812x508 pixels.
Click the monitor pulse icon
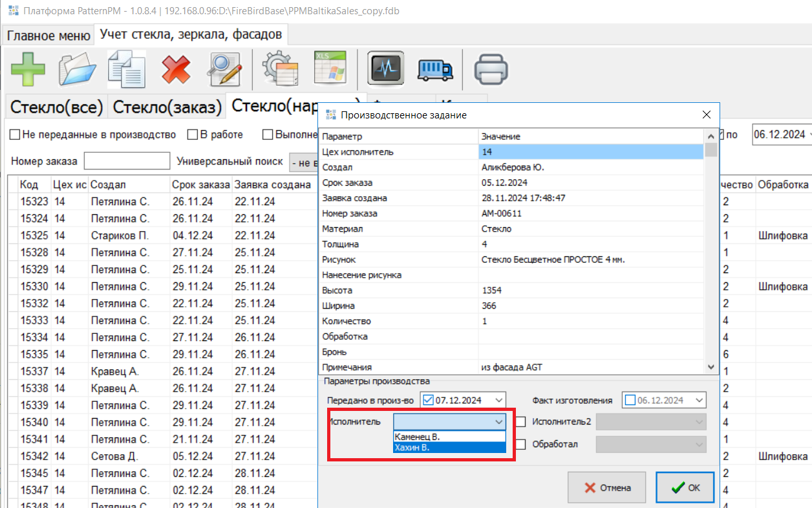point(385,69)
